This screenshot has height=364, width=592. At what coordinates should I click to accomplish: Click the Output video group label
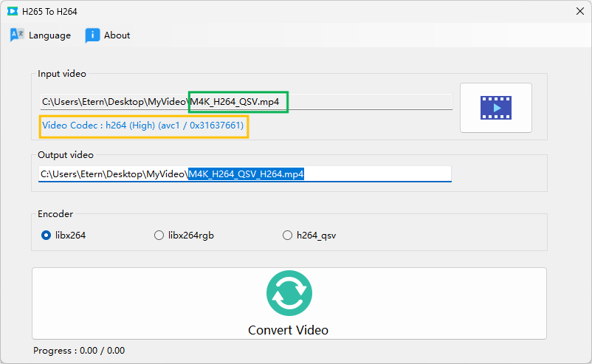tap(66, 155)
